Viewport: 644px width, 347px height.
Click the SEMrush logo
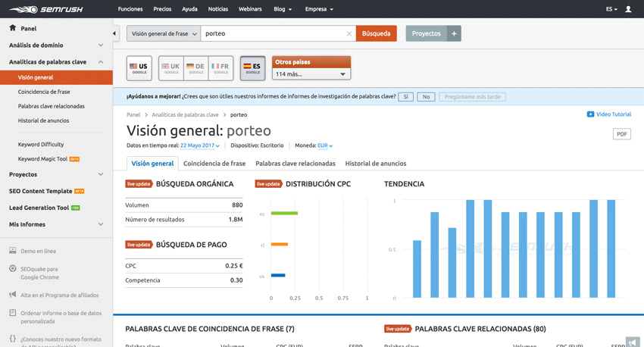(x=46, y=9)
